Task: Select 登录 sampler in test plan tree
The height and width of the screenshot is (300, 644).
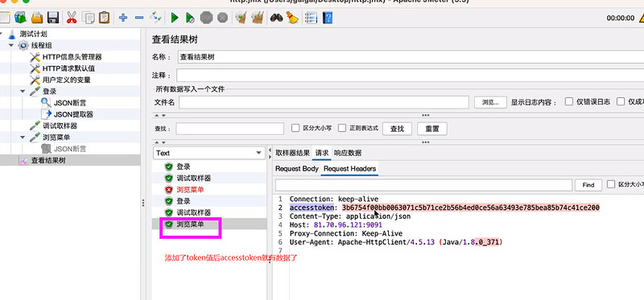Action: click(49, 92)
